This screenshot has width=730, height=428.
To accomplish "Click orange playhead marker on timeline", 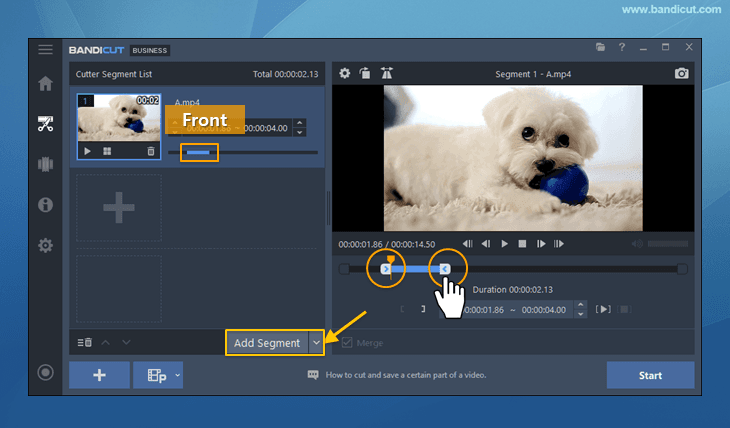I will click(391, 261).
